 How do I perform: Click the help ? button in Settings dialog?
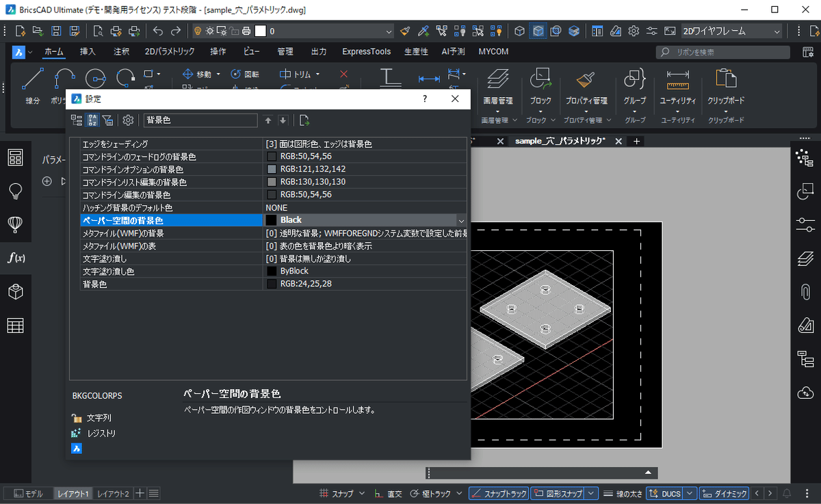point(425,98)
